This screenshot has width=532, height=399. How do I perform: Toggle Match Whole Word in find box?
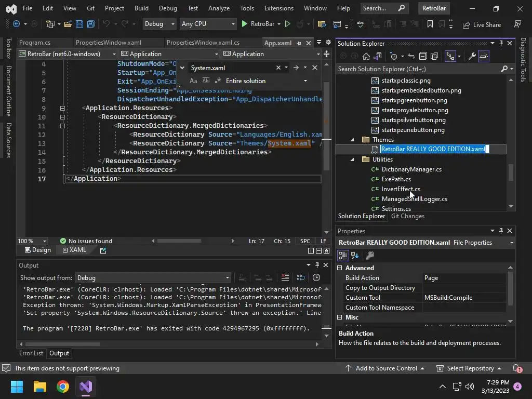[x=206, y=81]
